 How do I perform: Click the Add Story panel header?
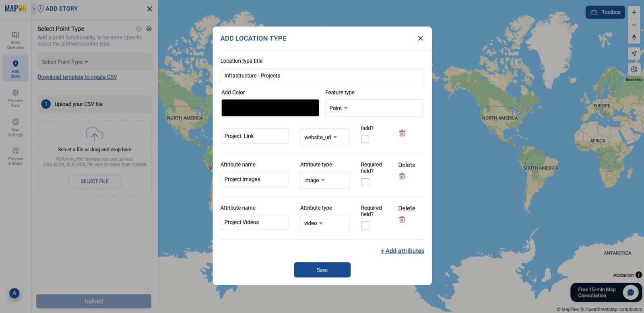point(61,8)
